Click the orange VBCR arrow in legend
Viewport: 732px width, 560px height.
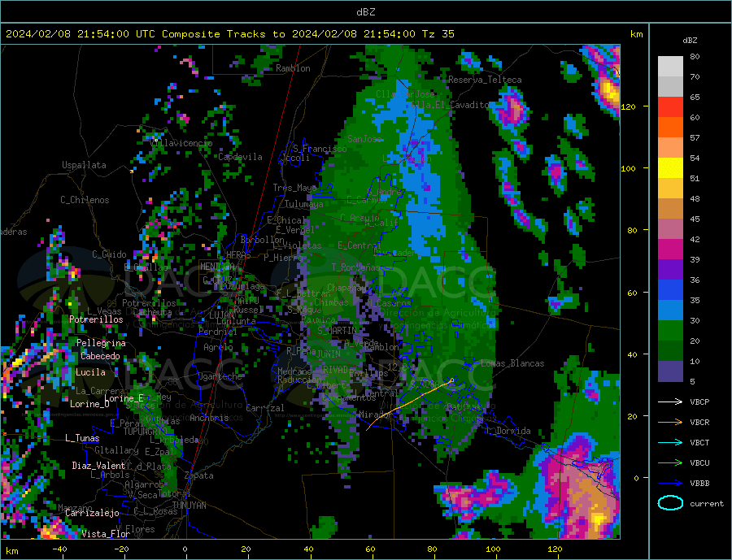point(670,422)
